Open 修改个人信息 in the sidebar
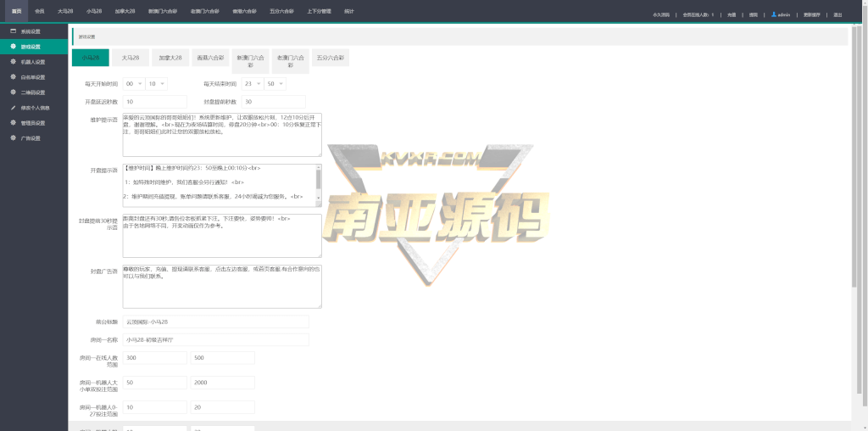This screenshot has height=431, width=868. point(34,108)
